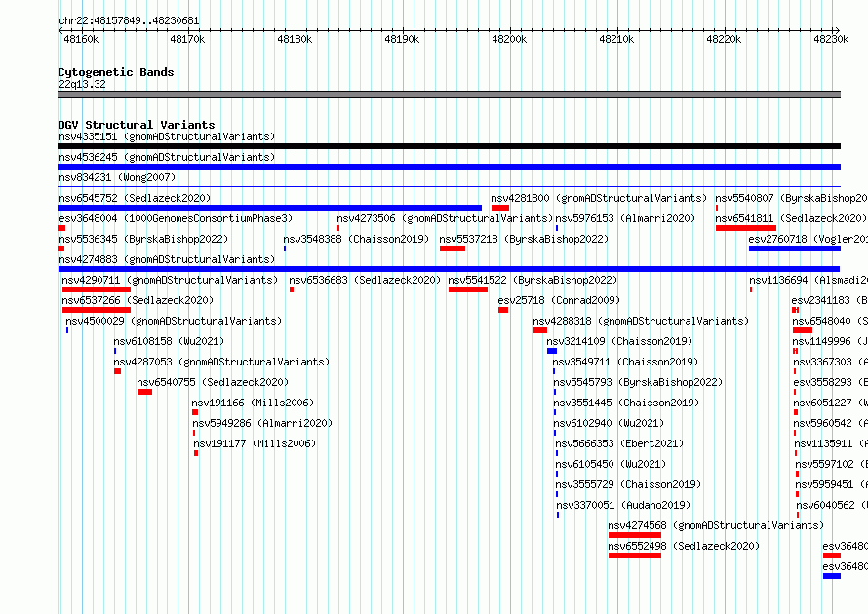Click the red bar beneath nsv5541522
868x614 pixels.
pyautogui.click(x=468, y=289)
